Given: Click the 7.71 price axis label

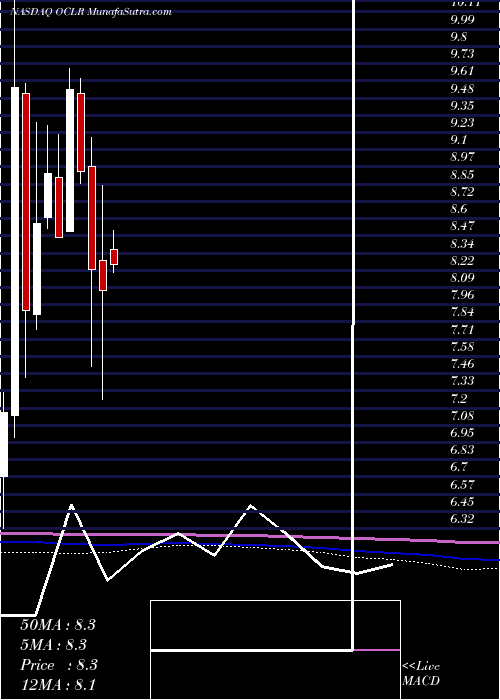Looking at the screenshot, I should click(462, 330).
